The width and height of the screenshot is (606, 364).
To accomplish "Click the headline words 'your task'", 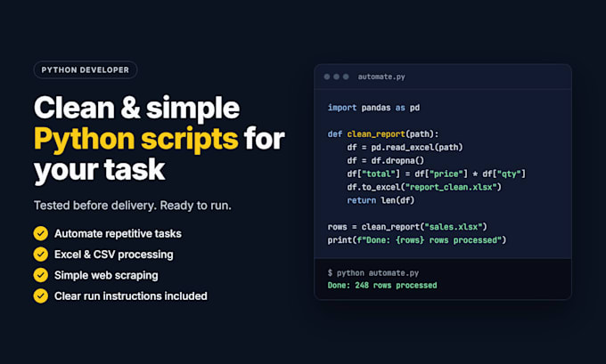I will point(100,170).
